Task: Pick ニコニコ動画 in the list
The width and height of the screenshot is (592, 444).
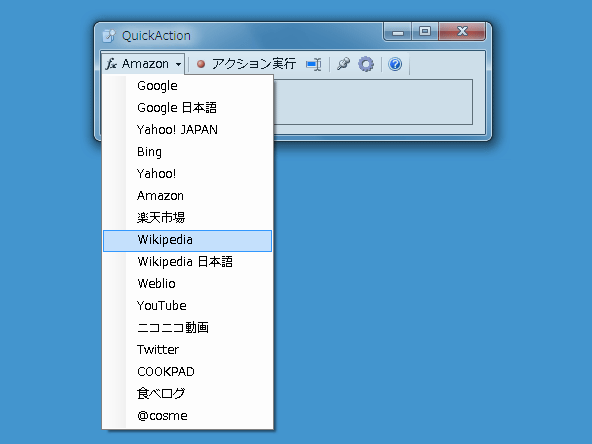Action: (x=187, y=327)
